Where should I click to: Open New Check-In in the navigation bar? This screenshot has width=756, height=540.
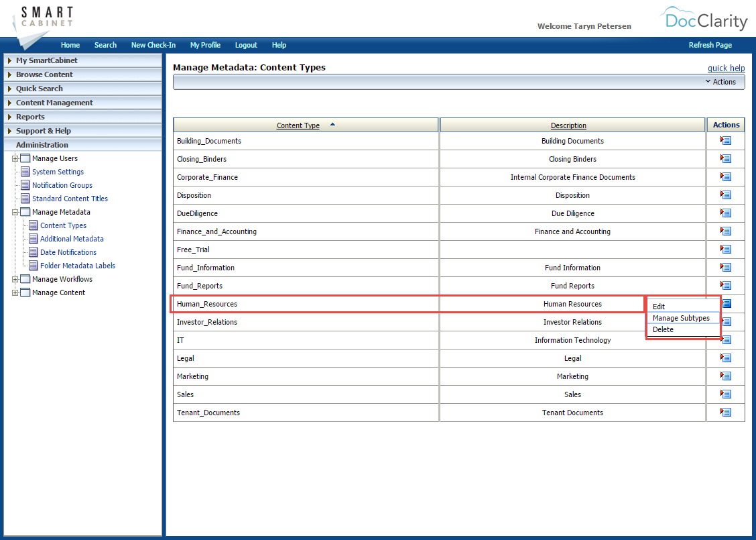point(153,45)
